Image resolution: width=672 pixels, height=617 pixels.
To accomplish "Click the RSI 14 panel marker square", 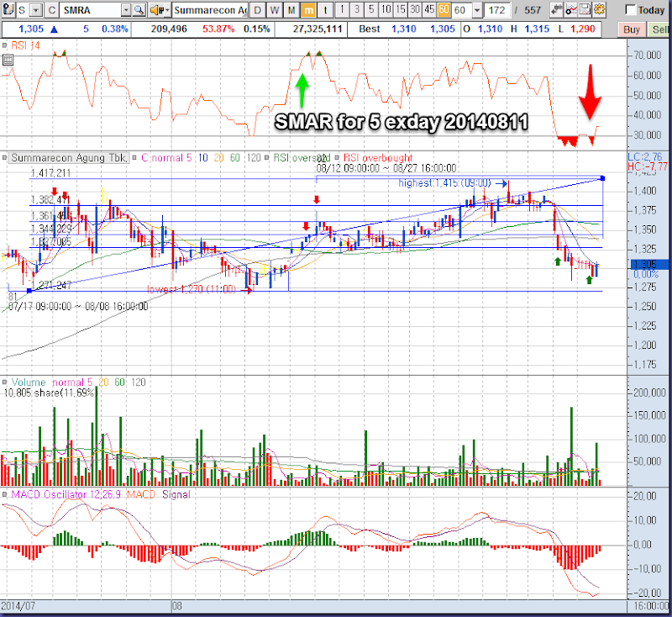I will point(4,45).
